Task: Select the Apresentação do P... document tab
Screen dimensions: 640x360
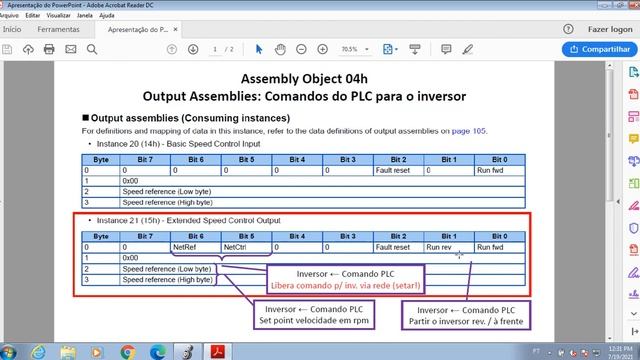Action: [138, 29]
